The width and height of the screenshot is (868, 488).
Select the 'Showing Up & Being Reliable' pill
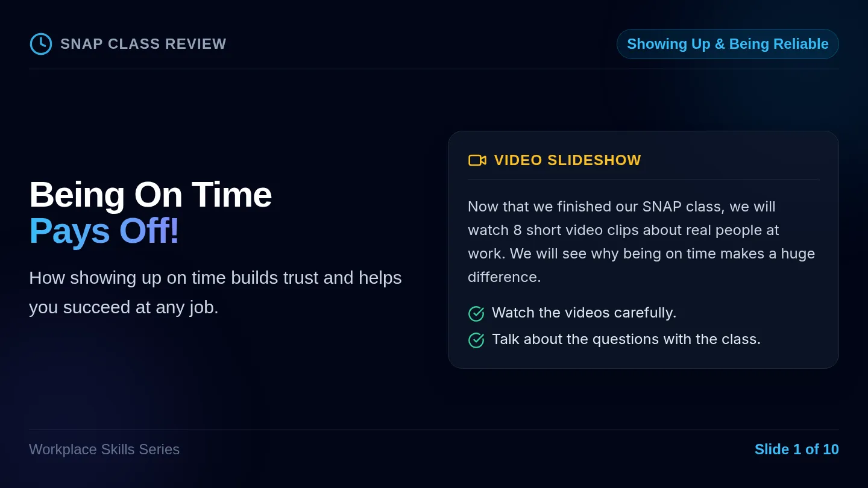(728, 44)
